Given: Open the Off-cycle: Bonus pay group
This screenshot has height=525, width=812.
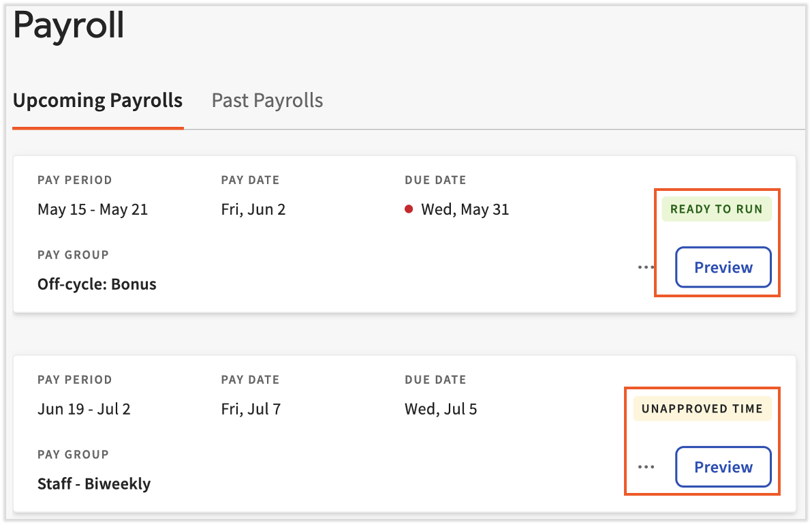Looking at the screenshot, I should point(97,284).
